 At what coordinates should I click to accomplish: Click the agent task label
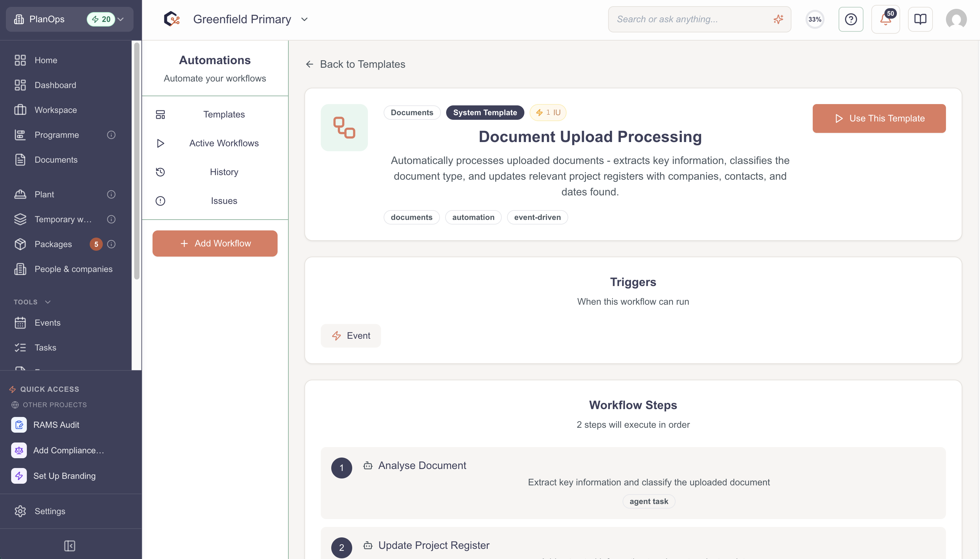(648, 501)
